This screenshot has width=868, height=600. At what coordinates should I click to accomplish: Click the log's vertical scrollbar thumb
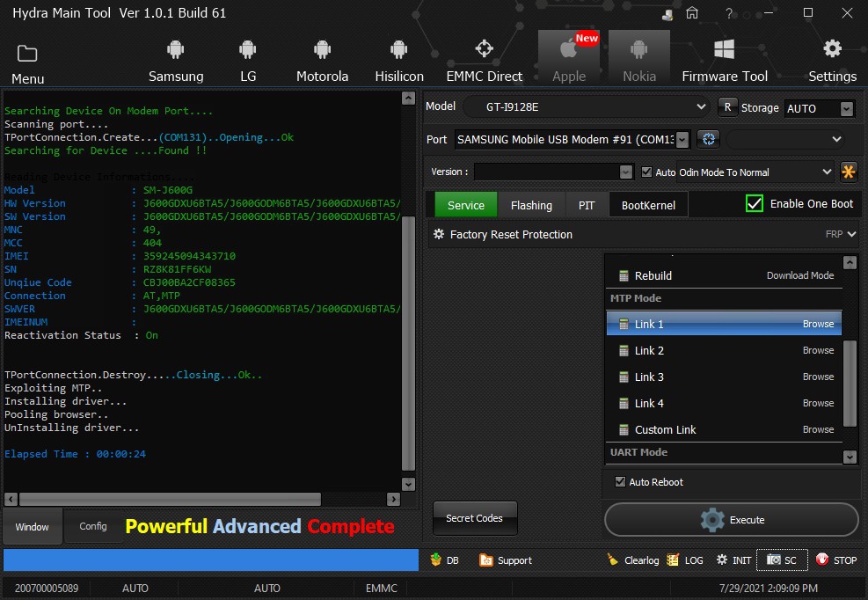point(408,343)
